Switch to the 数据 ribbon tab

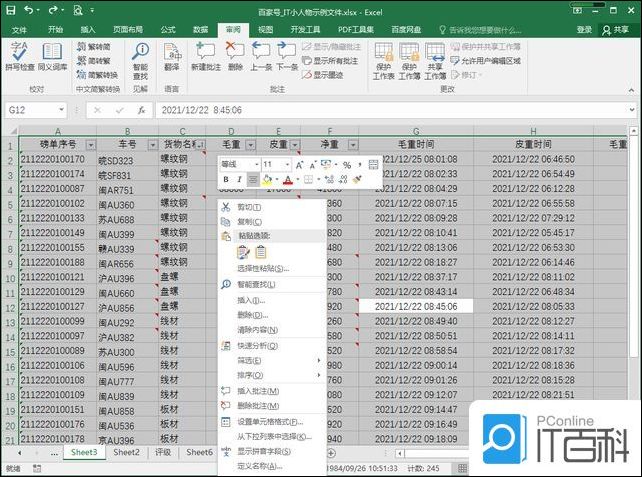coord(201,29)
